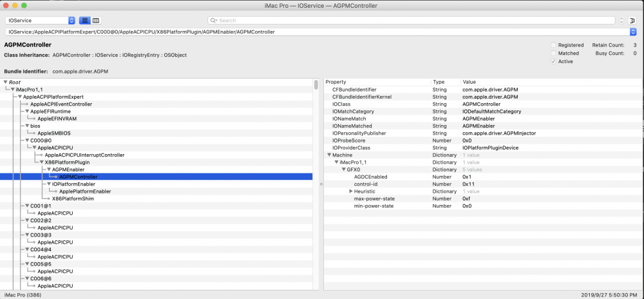Select the IOPersonalityPublisher property row
Screen dimensions: 644x299
click(x=483, y=133)
